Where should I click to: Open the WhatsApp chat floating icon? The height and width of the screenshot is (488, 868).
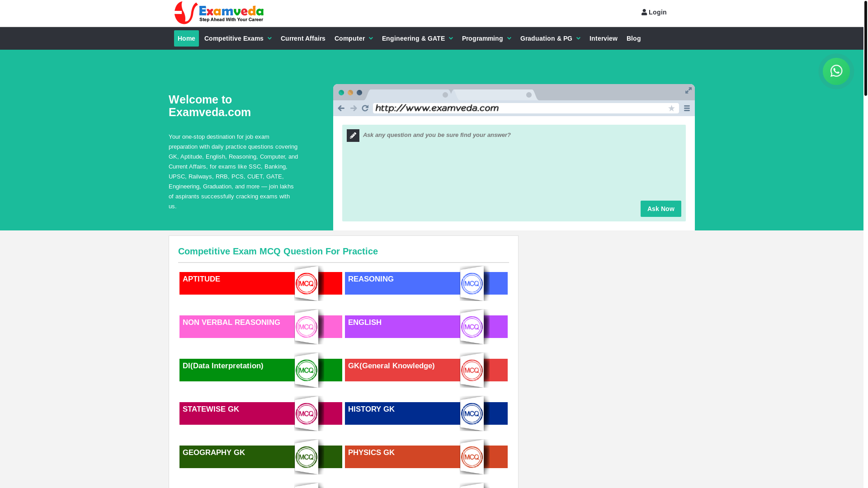point(836,71)
